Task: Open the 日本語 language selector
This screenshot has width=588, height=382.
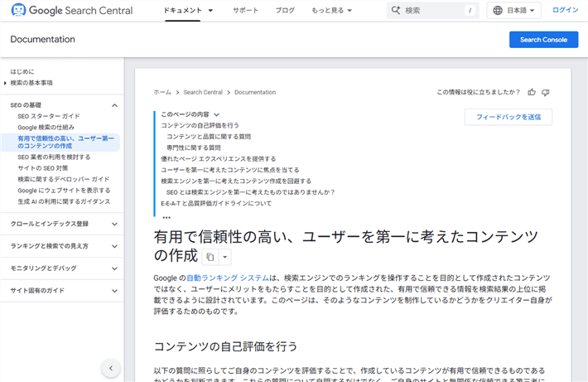Action: tap(513, 11)
